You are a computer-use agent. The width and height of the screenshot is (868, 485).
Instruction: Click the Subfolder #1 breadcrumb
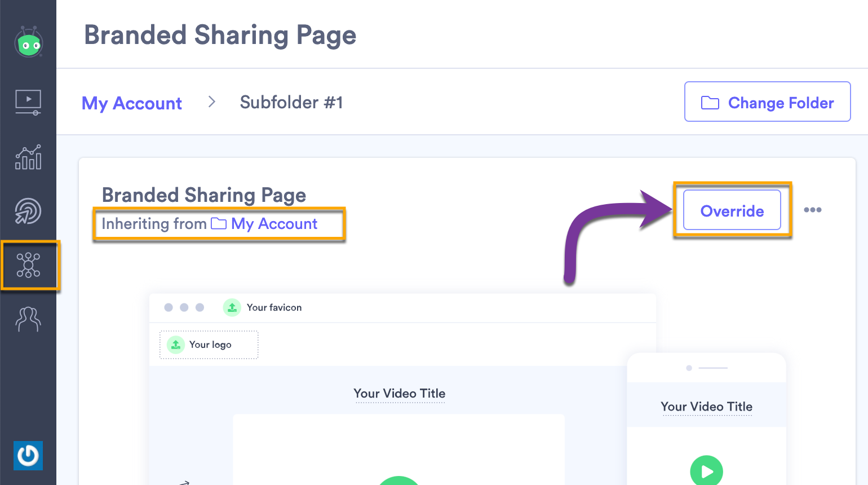pos(291,102)
